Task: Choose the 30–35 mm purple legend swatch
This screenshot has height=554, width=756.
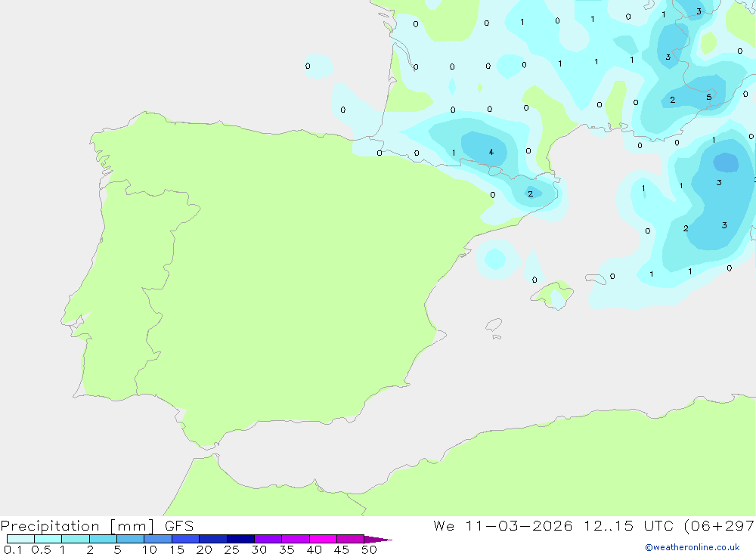Action: pos(268,539)
